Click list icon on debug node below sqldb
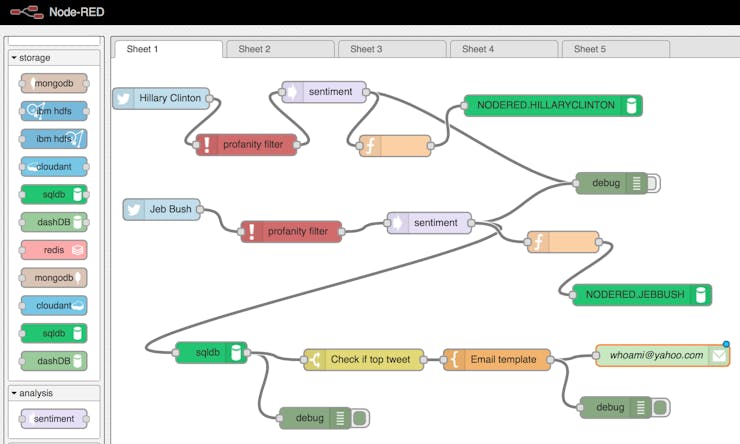Image resolution: width=740 pixels, height=444 pixels. (340, 418)
